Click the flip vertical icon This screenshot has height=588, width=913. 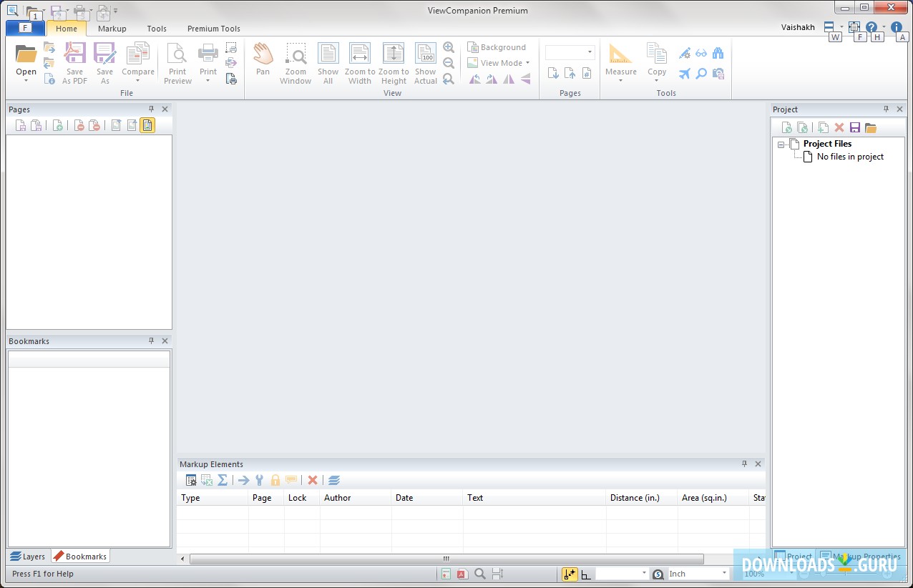coord(526,79)
